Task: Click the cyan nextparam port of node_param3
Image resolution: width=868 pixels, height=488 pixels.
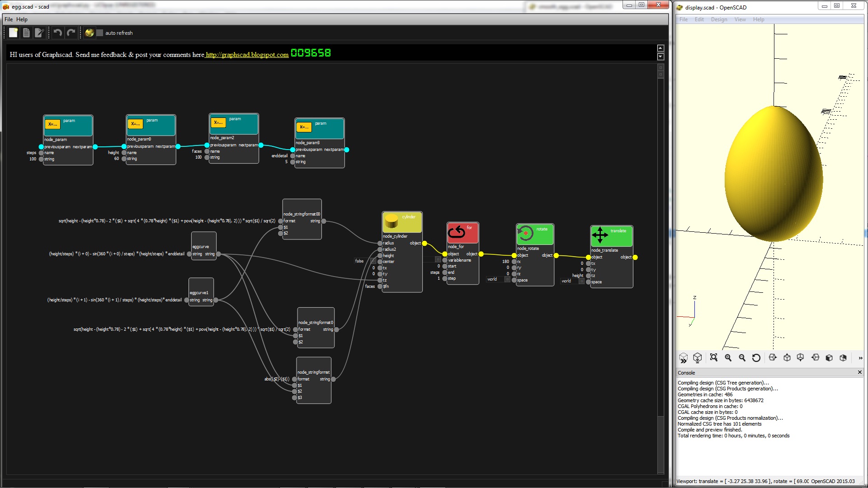Action: (347, 150)
